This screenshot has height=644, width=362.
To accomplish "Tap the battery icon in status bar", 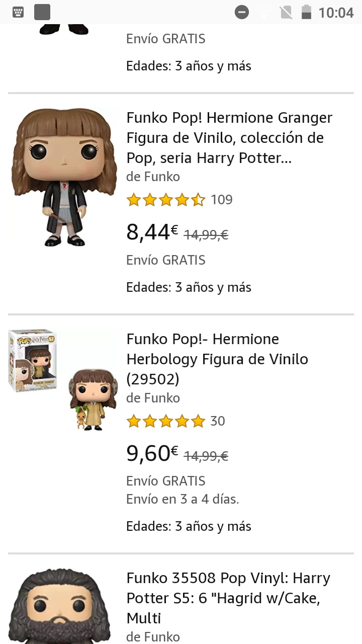I will [x=306, y=12].
